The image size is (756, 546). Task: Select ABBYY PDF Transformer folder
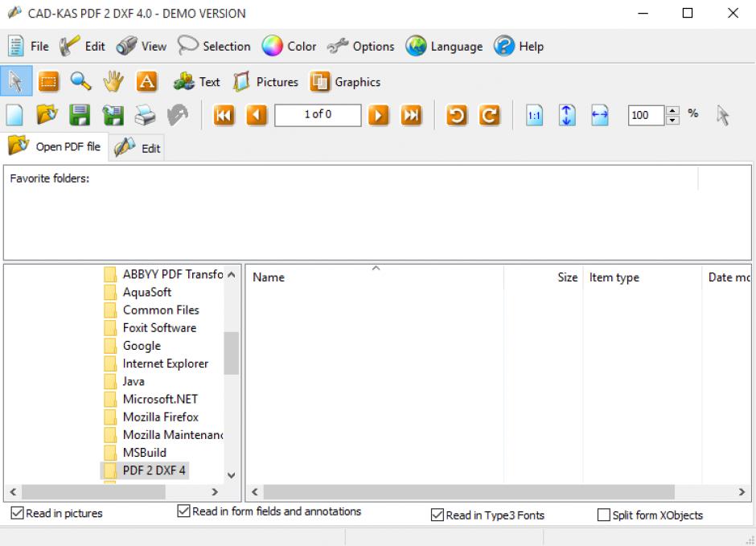point(163,274)
